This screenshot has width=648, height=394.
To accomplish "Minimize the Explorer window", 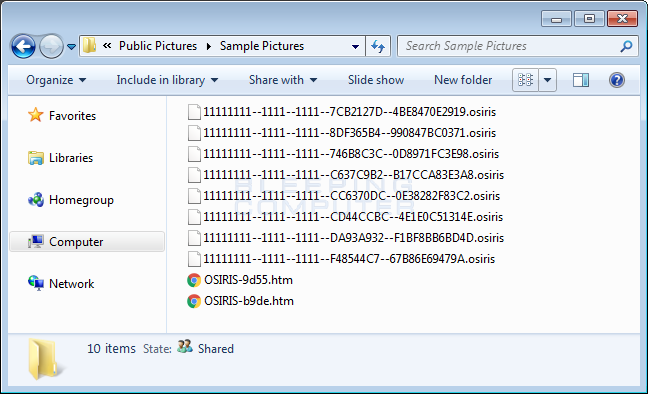I will point(556,19).
